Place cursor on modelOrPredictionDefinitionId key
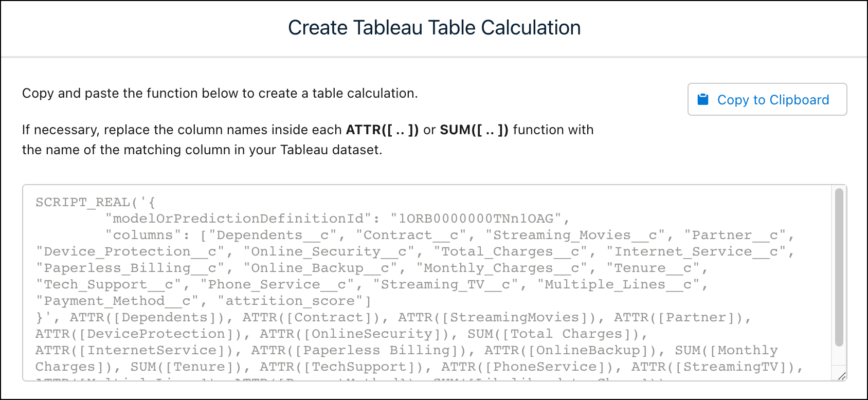The width and height of the screenshot is (868, 400). (x=238, y=219)
